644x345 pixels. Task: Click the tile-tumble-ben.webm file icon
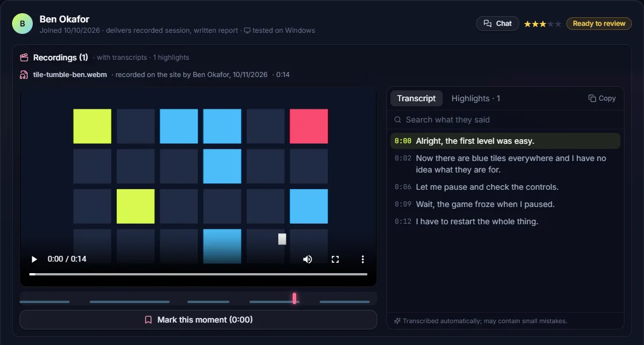24,75
